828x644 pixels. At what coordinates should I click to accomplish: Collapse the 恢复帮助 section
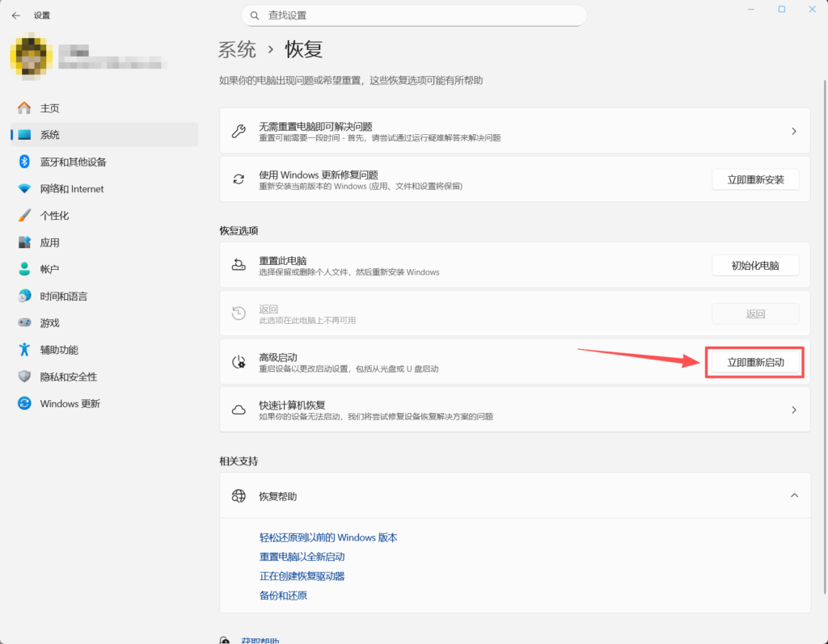point(793,495)
